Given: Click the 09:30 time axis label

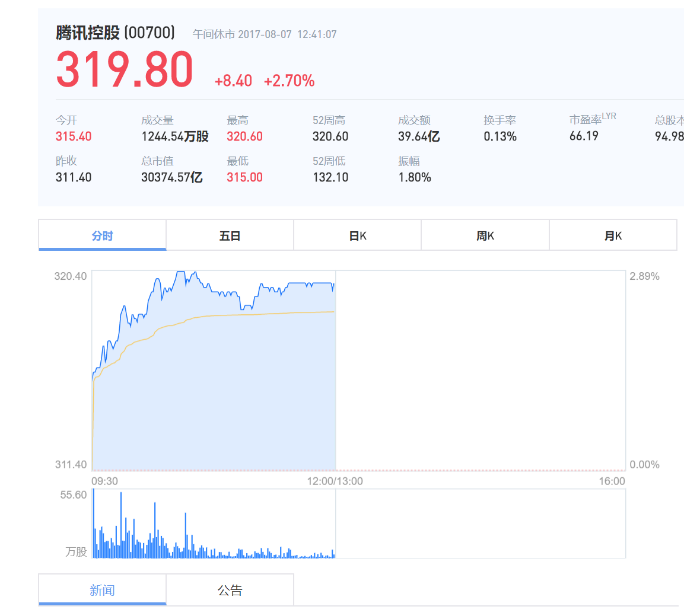Looking at the screenshot, I should pyautogui.click(x=104, y=481).
